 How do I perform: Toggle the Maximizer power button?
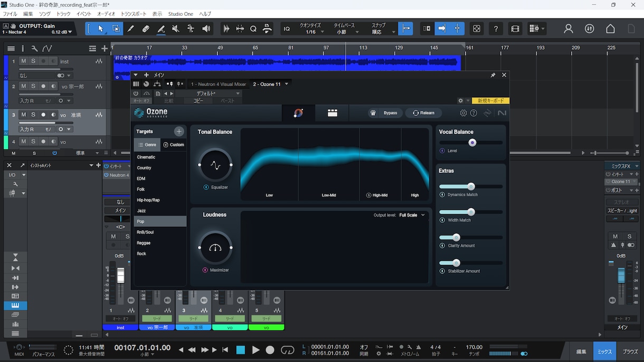click(x=205, y=270)
